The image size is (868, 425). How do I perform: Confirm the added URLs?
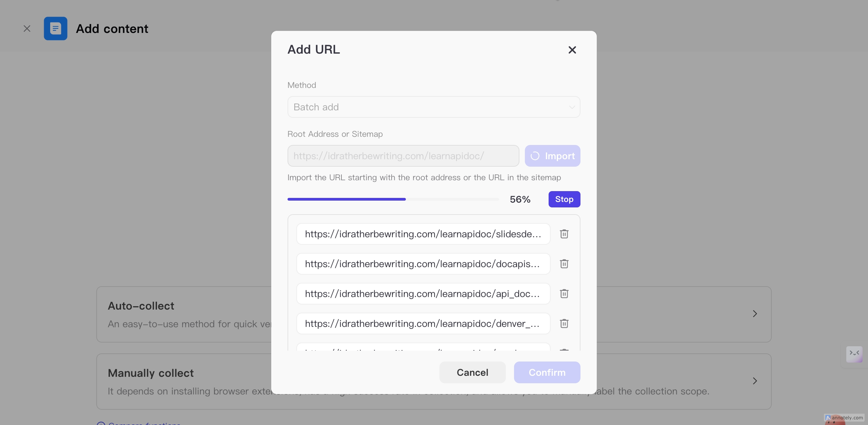[x=547, y=372]
